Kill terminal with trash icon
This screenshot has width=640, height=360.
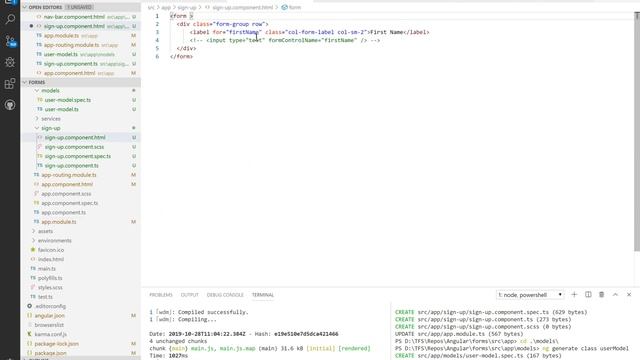[x=602, y=294]
